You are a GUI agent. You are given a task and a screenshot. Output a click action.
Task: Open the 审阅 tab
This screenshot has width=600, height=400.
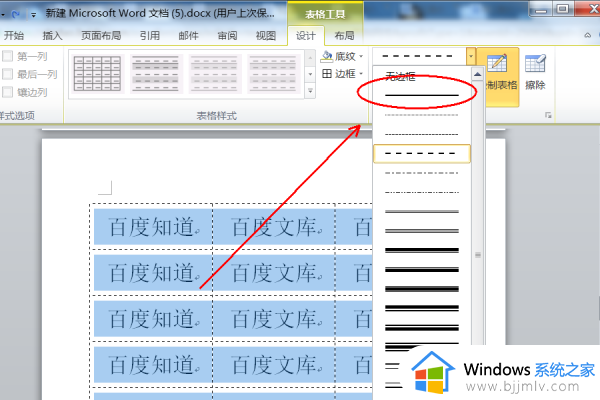pos(227,36)
